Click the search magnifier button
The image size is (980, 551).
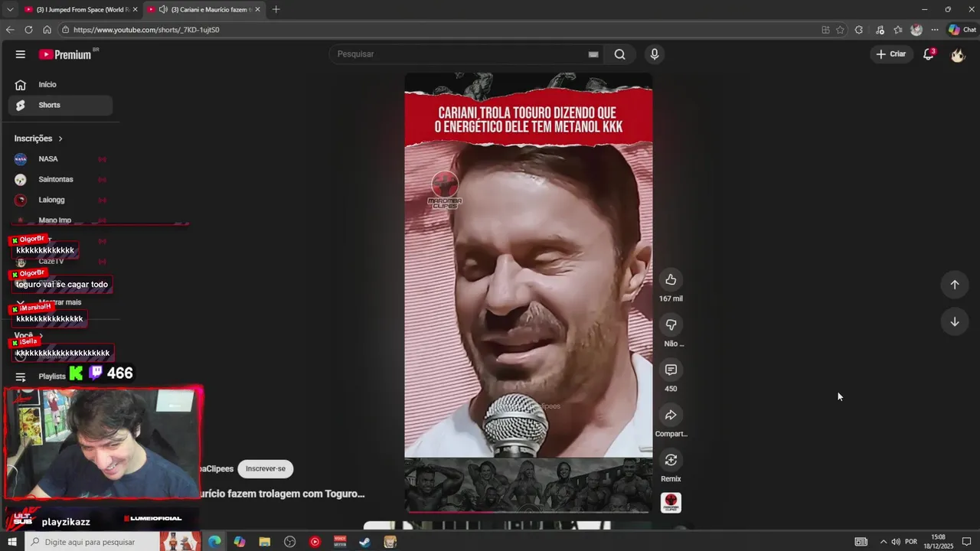pos(619,54)
